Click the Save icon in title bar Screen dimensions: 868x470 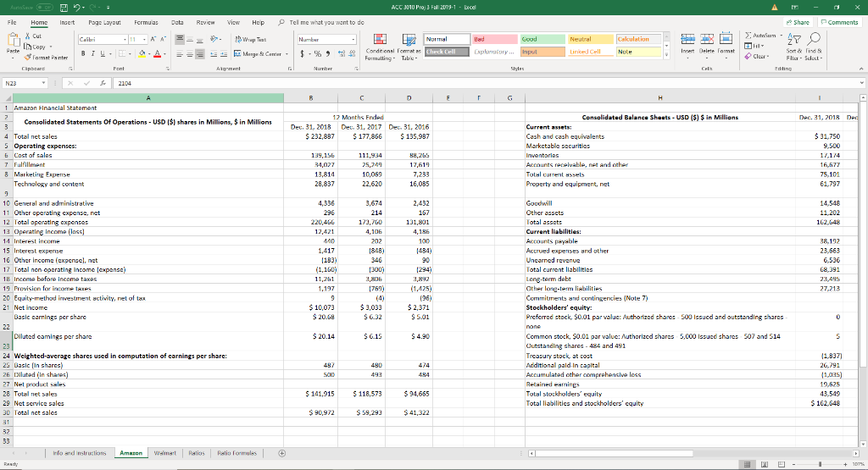(64, 8)
